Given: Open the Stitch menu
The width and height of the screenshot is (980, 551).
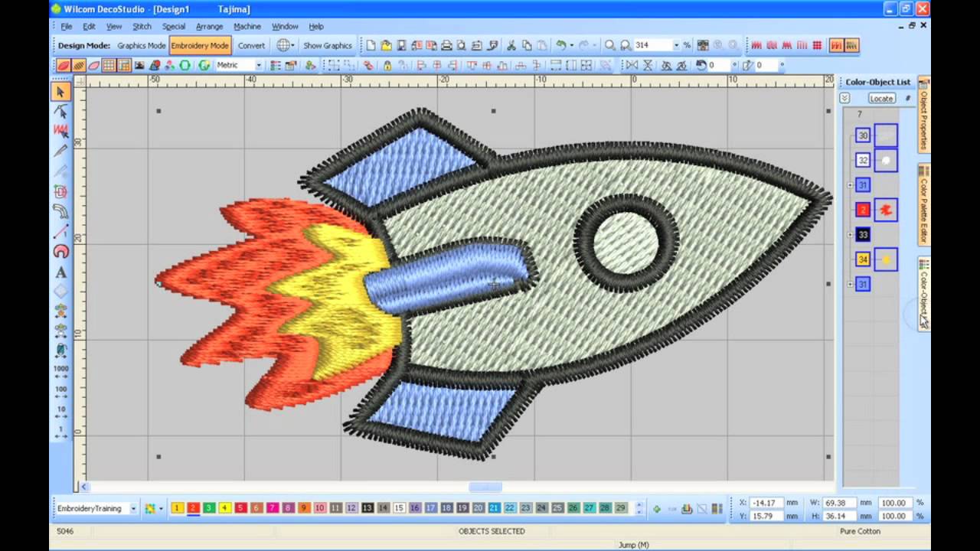Looking at the screenshot, I should click(142, 26).
